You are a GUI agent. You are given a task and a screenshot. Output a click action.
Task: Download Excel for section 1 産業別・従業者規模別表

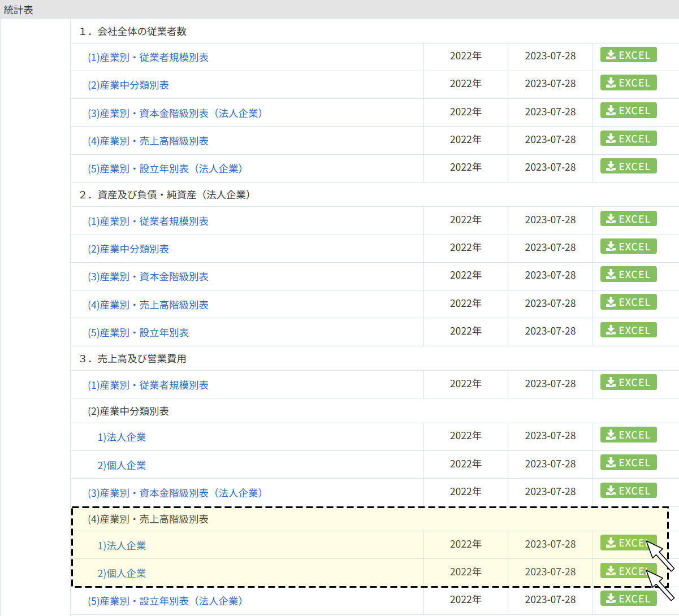(x=628, y=55)
